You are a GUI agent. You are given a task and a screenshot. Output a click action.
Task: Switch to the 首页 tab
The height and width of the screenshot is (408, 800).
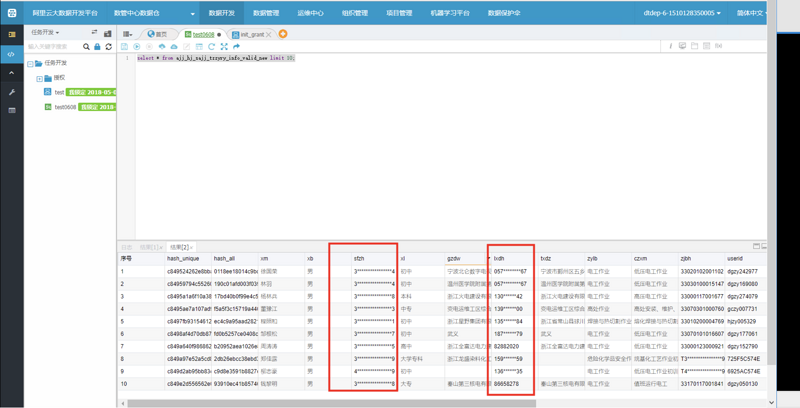point(157,34)
